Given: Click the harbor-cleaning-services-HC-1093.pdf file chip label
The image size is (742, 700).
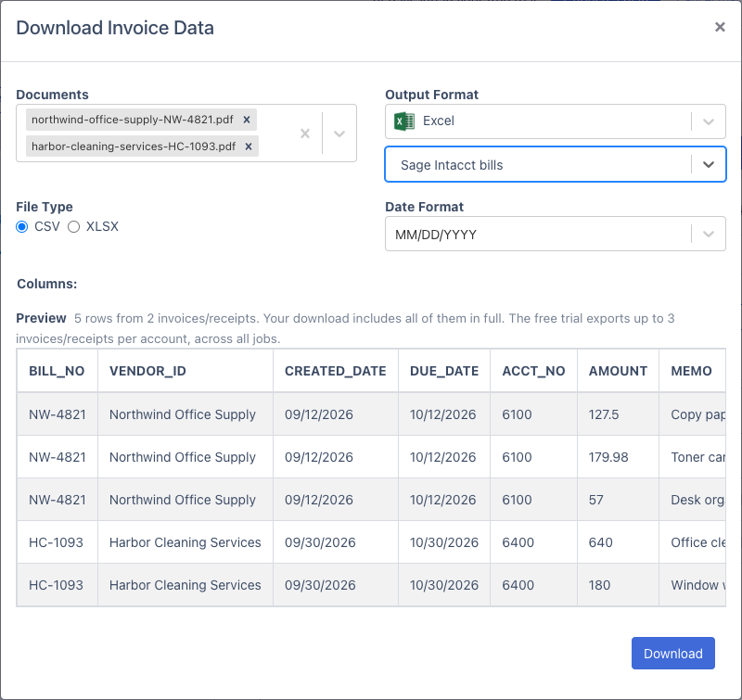Looking at the screenshot, I should (134, 146).
